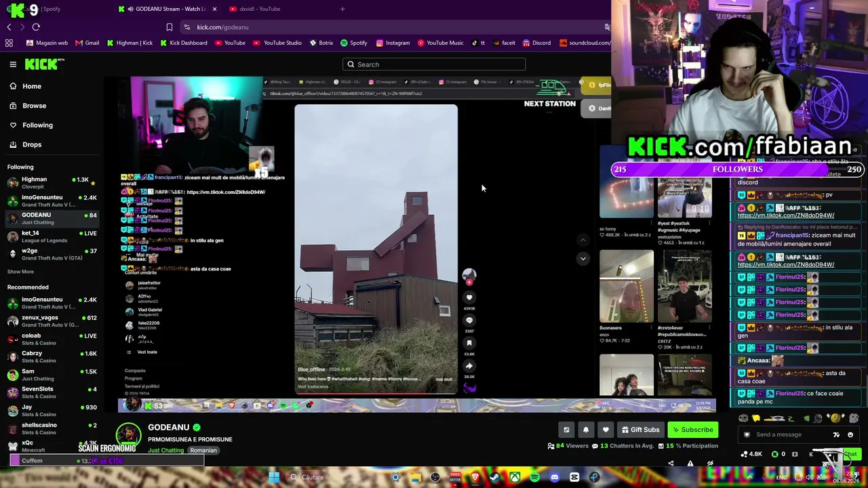Open the Kick sidebar hamburger menu

[x=13, y=64]
